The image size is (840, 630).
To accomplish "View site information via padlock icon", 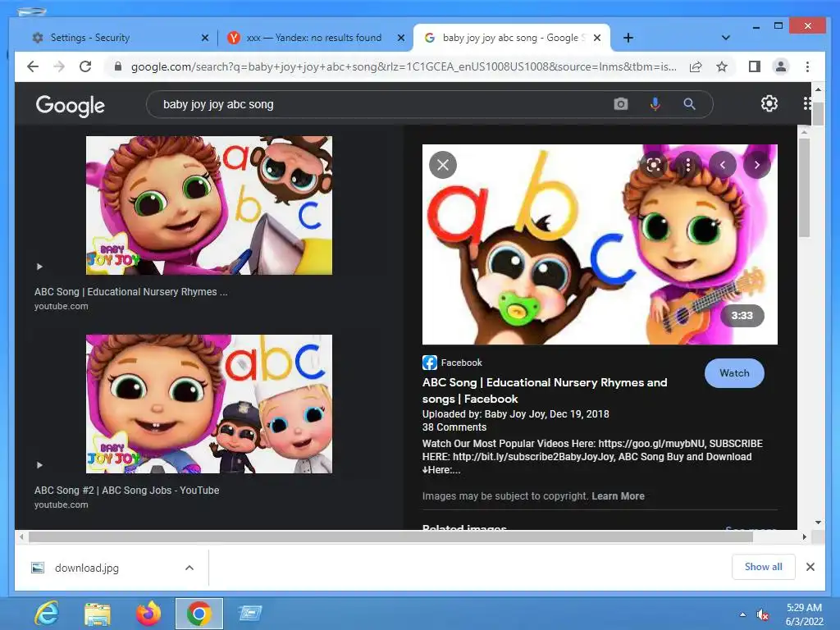I will 118,66.
